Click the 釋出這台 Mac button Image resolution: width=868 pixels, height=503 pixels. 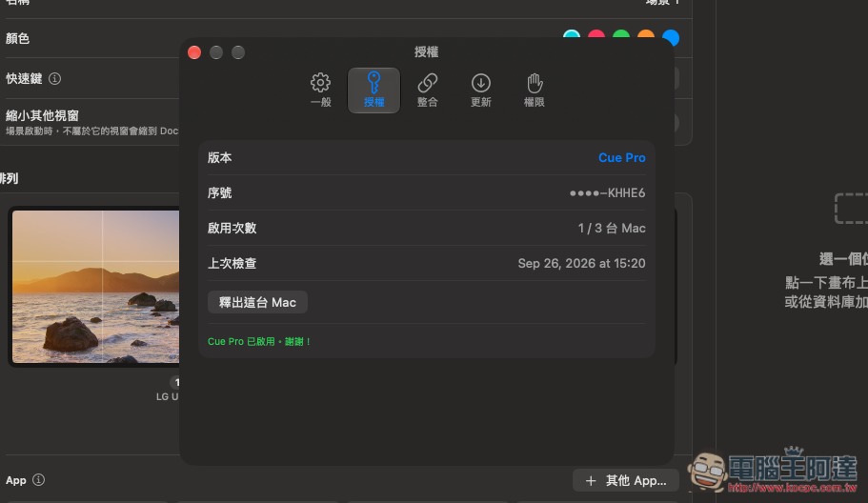(x=257, y=302)
